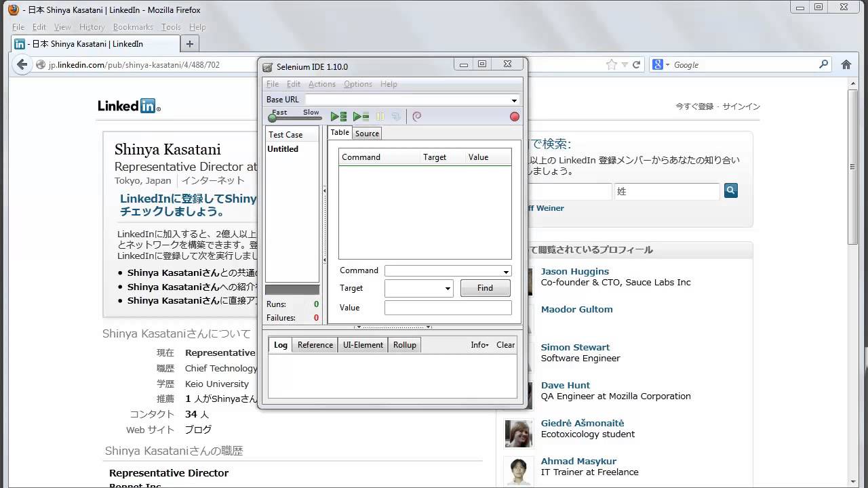Viewport: 868px width, 488px height.
Task: Toggle the red record button in Selenium IDE
Action: [515, 117]
